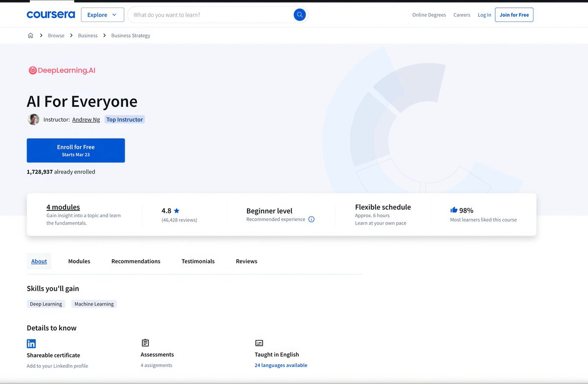Click the Log In link
The width and height of the screenshot is (588, 385).
click(484, 15)
